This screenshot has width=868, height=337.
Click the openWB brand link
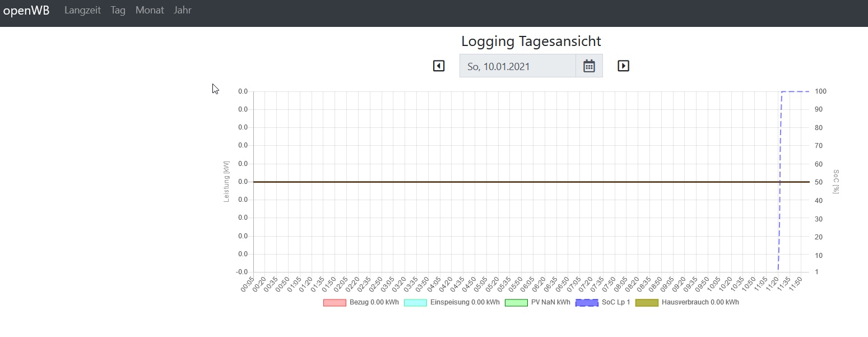(26, 10)
